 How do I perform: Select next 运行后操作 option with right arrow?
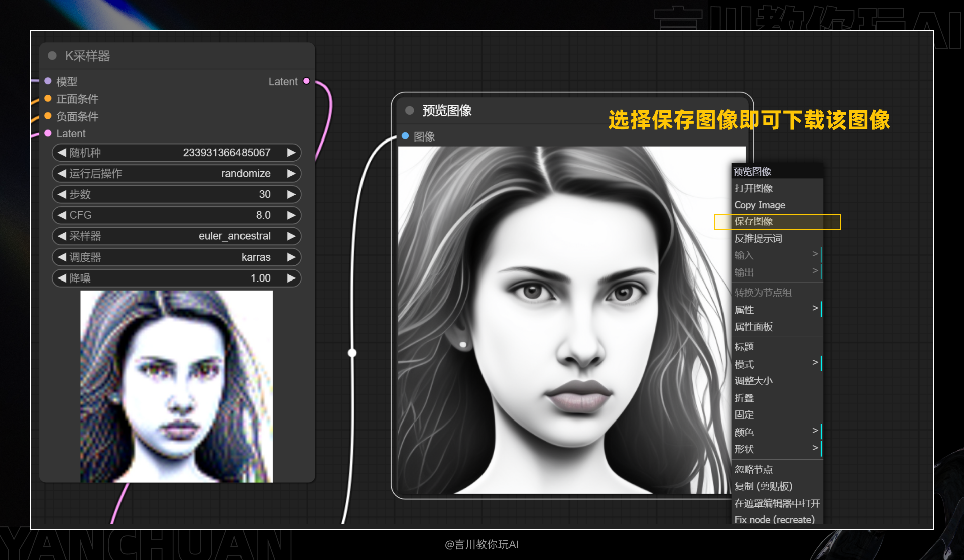click(x=291, y=173)
